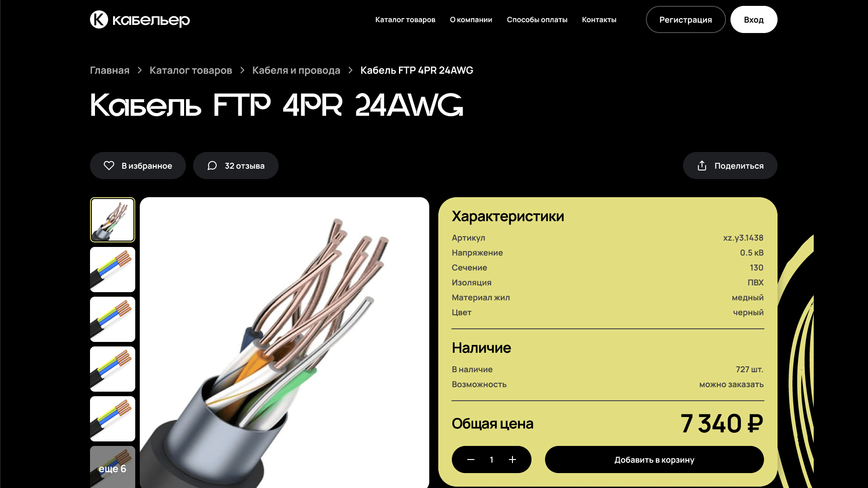Click the heart icon for В избранное
868x488 pixels.
(x=109, y=166)
